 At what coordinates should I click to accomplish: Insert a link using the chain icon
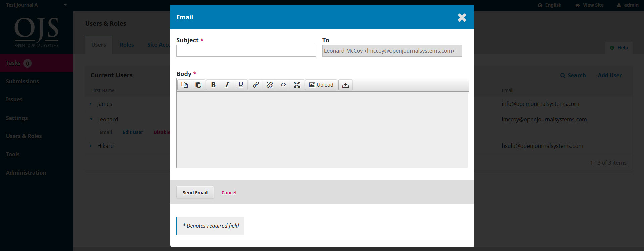tap(256, 85)
